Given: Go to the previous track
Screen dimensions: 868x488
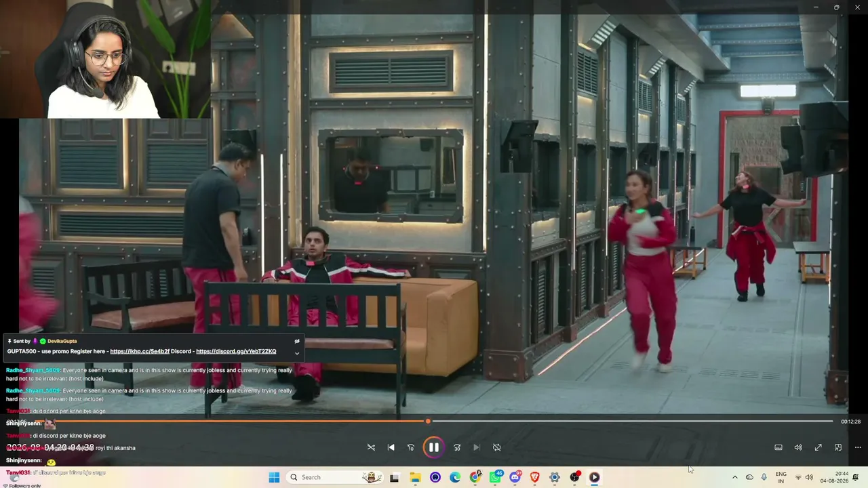Looking at the screenshot, I should click(x=391, y=447).
